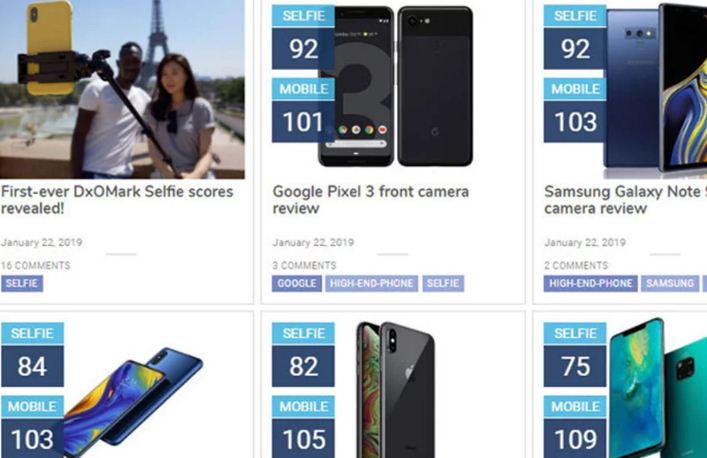Click the SELFIE tag under Pixel 3 review
This screenshot has height=458, width=707.
(443, 284)
